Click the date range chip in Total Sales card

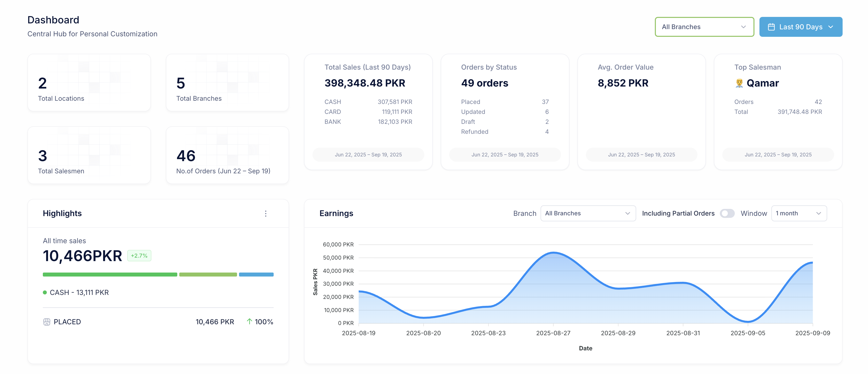(368, 154)
